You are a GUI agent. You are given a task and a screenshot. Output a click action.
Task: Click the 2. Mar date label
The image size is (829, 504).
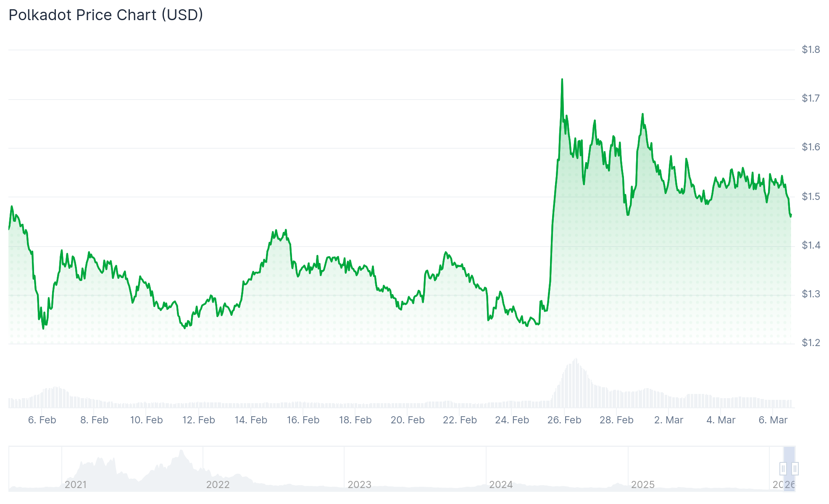pyautogui.click(x=668, y=420)
